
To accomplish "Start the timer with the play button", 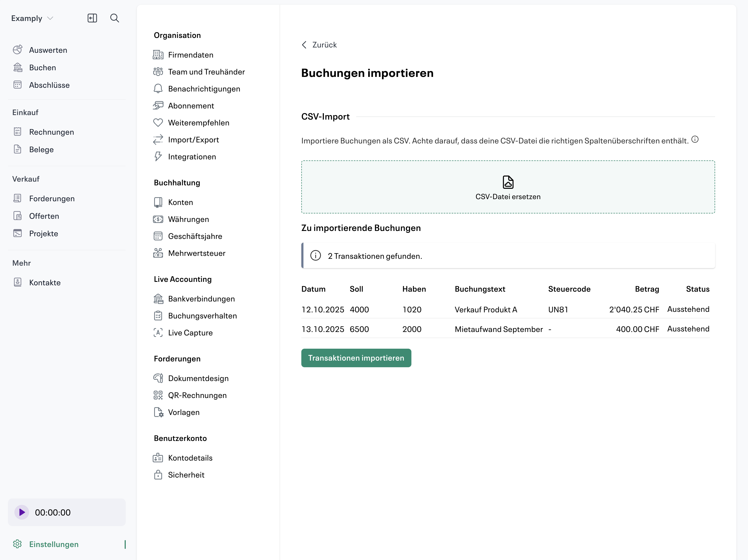I will point(22,512).
